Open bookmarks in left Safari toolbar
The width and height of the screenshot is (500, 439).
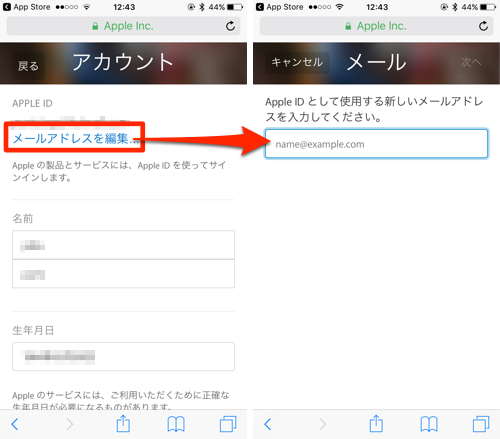pos(176,424)
